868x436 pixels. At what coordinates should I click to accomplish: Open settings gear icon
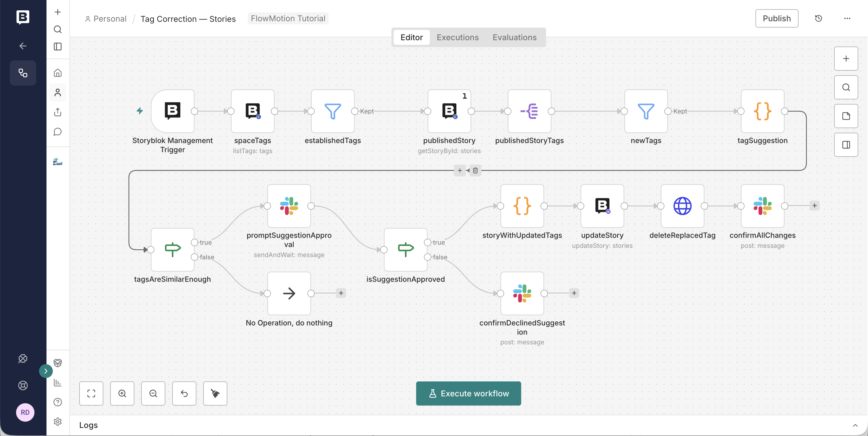point(58,422)
